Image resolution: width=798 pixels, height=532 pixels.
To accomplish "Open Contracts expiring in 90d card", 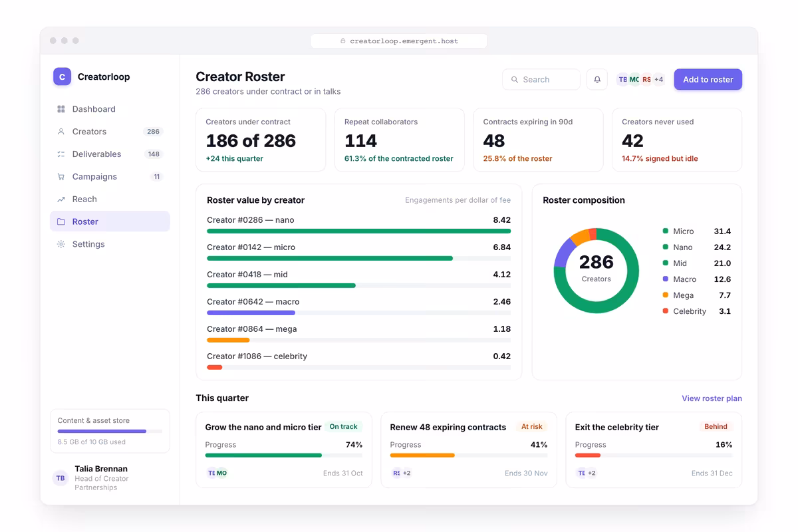I will point(538,140).
